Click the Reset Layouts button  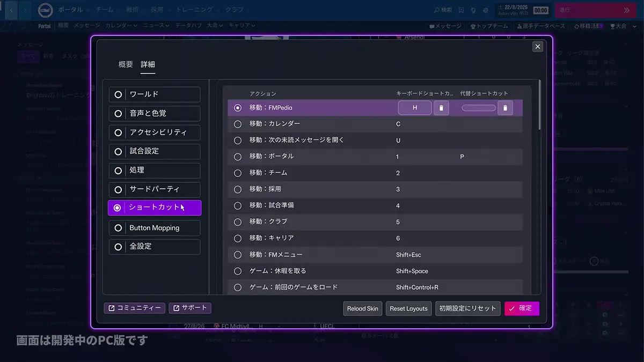pos(409,308)
